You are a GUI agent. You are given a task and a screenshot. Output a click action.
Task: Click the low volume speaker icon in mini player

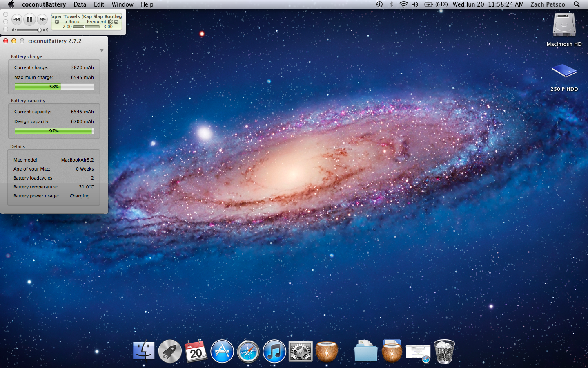pos(13,30)
